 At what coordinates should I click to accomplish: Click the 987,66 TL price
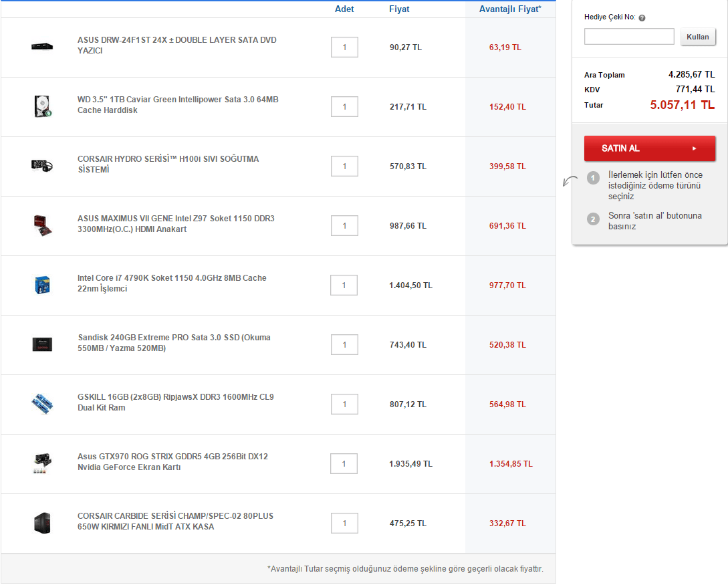click(x=408, y=226)
